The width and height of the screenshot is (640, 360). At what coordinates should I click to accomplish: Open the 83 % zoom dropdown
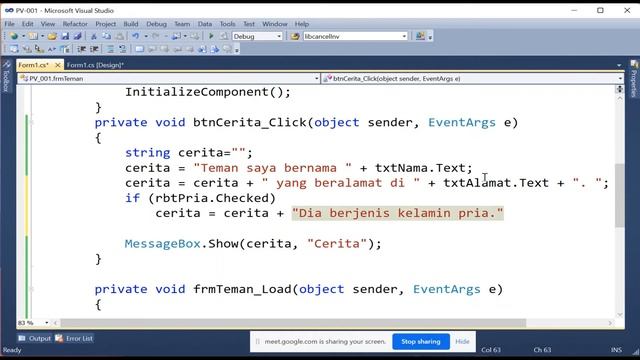(x=47, y=323)
